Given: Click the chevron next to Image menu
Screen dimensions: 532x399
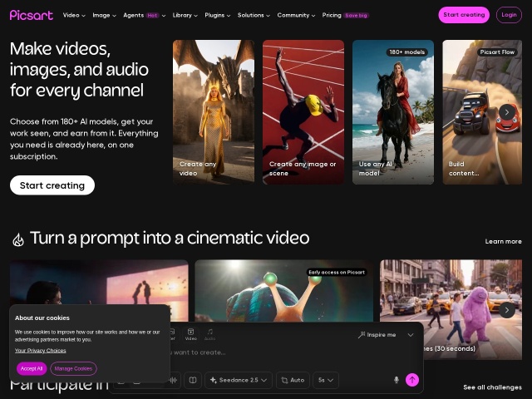Looking at the screenshot, I should coord(114,16).
